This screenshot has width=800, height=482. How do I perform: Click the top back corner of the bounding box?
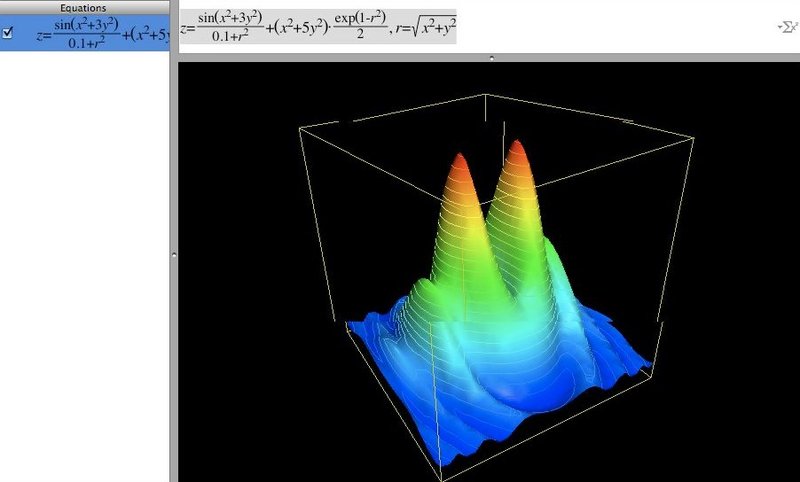coord(486,95)
